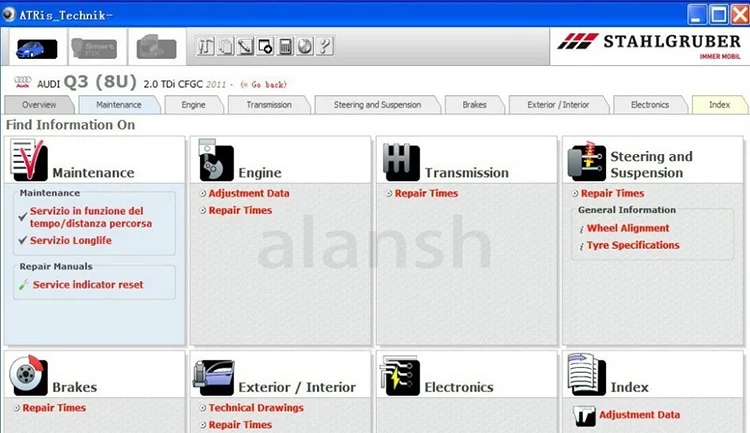Open the Servizio Longlife link
750x433 pixels.
pos(71,241)
